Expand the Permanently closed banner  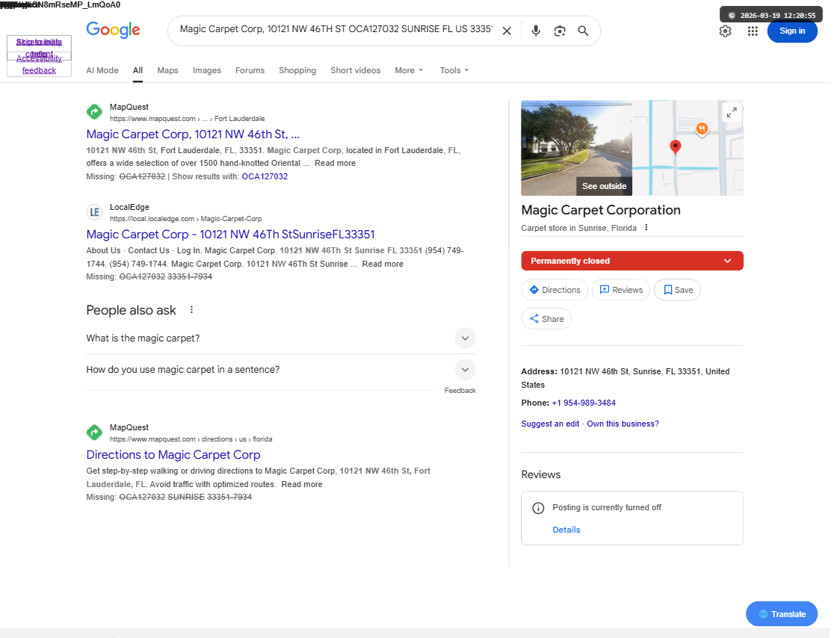click(x=631, y=260)
